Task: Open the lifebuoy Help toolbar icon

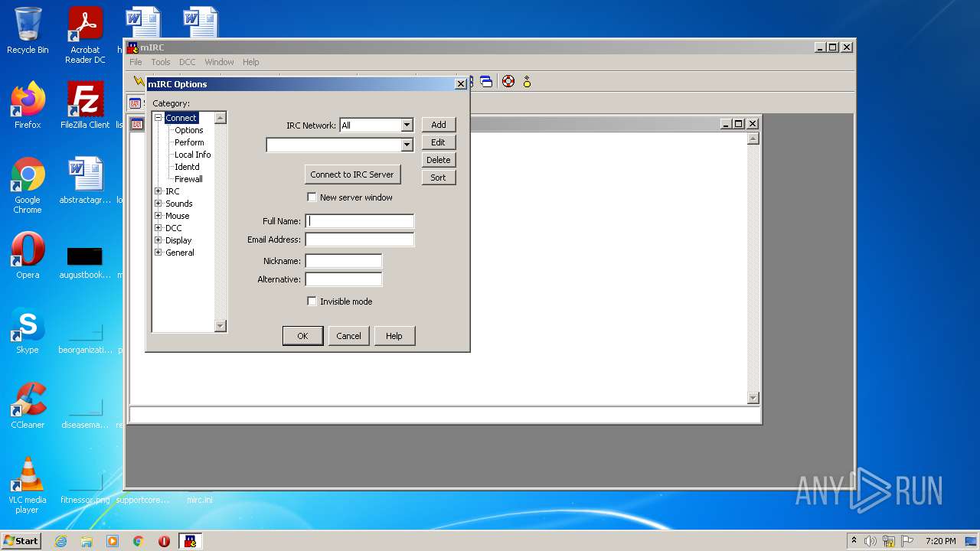Action: click(x=508, y=81)
